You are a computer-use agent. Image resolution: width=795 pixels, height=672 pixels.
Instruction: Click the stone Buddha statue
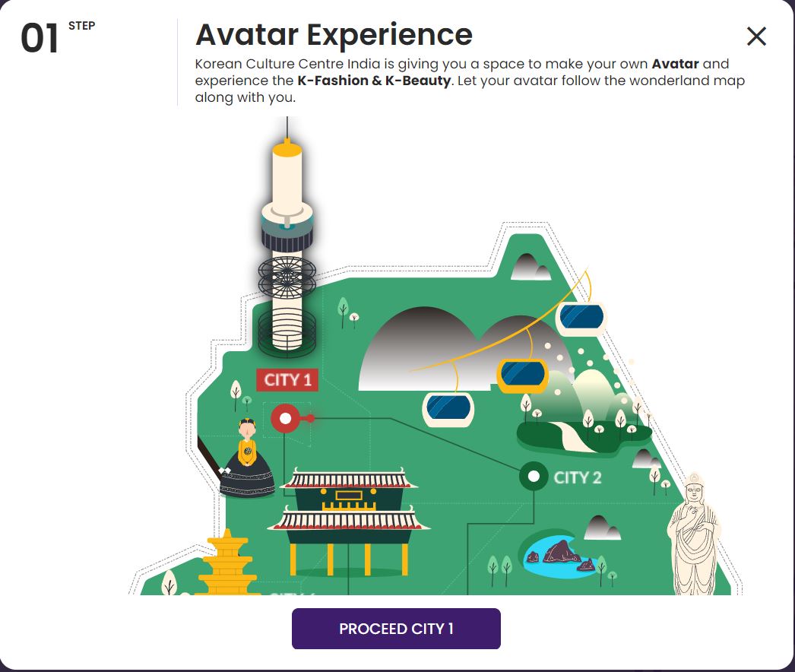pyautogui.click(x=694, y=534)
